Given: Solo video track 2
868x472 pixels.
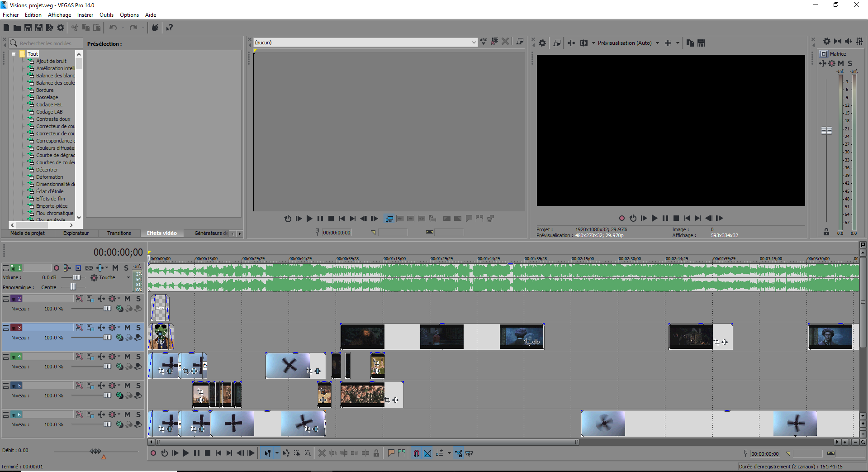Looking at the screenshot, I should (x=138, y=299).
